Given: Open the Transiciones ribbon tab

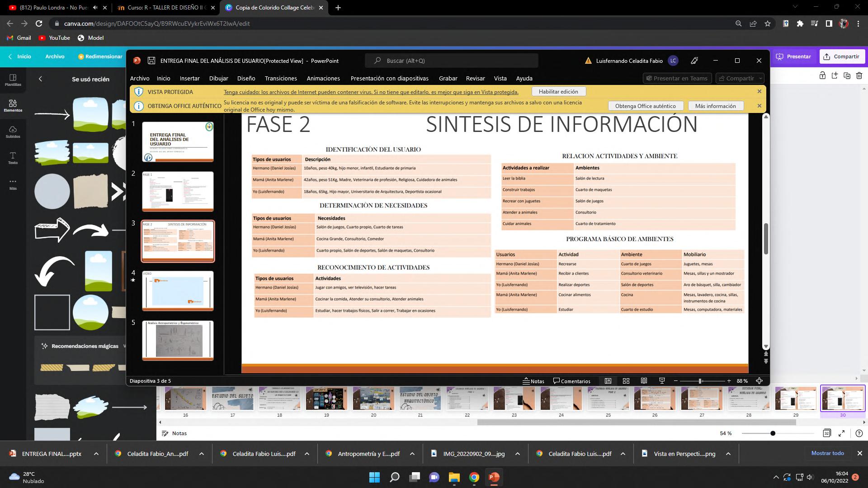Looking at the screenshot, I should tap(281, 78).
